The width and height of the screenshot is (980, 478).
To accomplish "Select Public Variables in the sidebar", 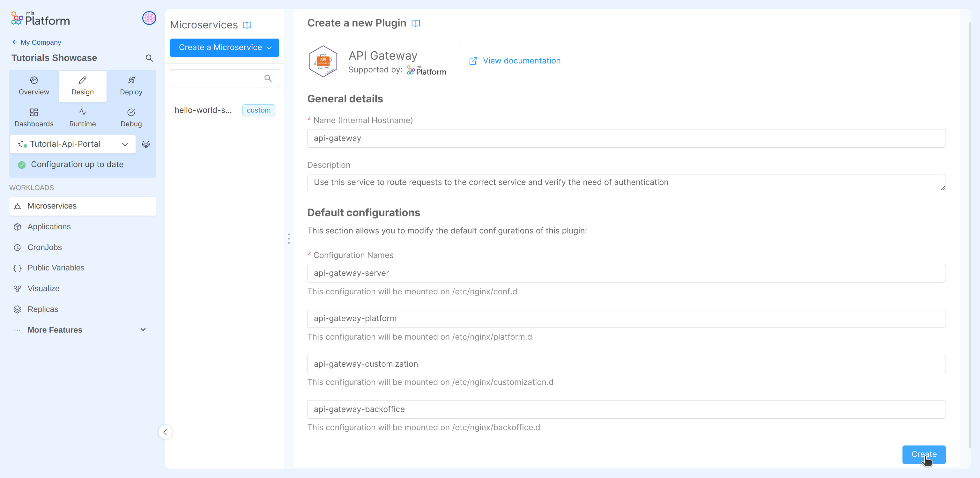I will [56, 267].
